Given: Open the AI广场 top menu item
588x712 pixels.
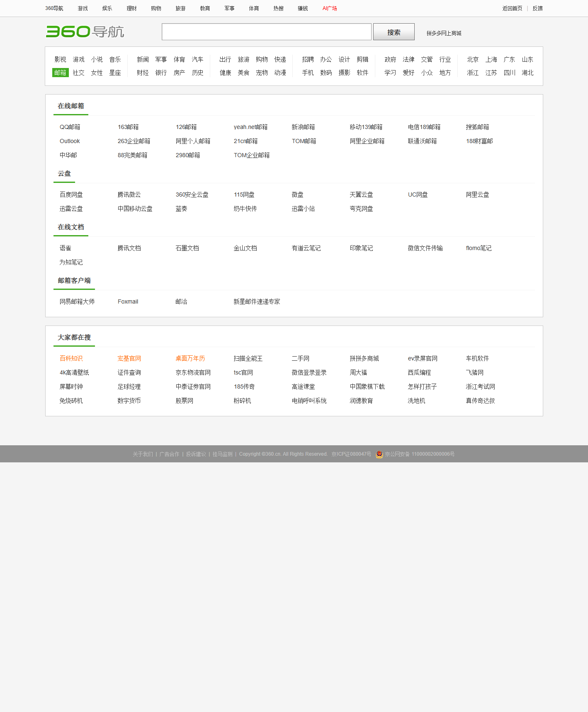Looking at the screenshot, I should [330, 8].
